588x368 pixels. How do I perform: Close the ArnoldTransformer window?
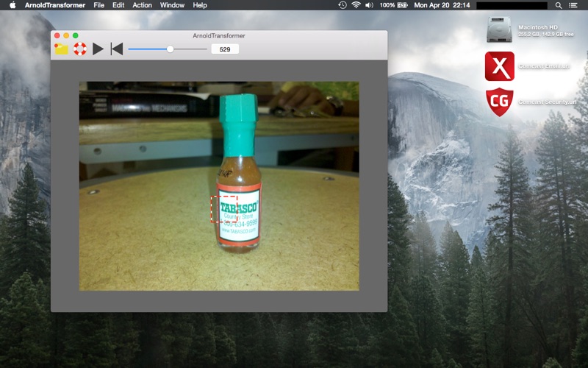click(57, 35)
